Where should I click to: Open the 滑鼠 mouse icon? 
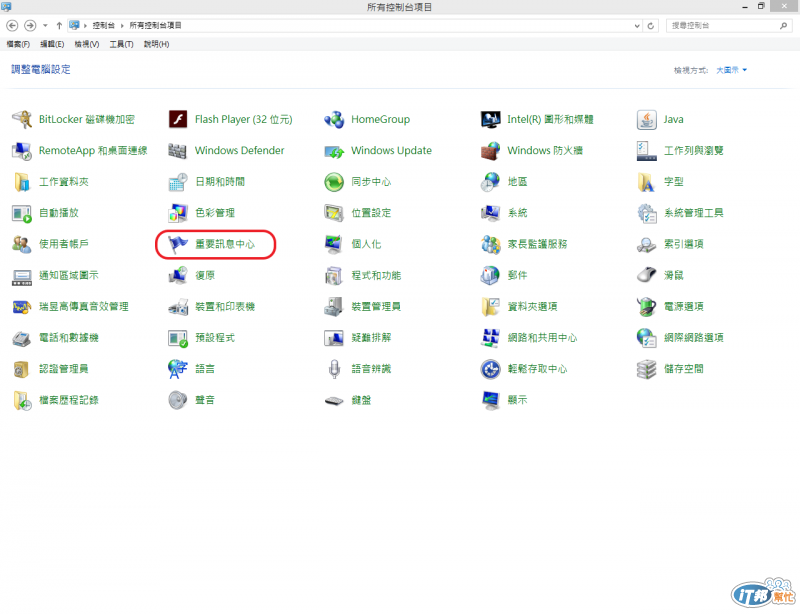click(646, 276)
